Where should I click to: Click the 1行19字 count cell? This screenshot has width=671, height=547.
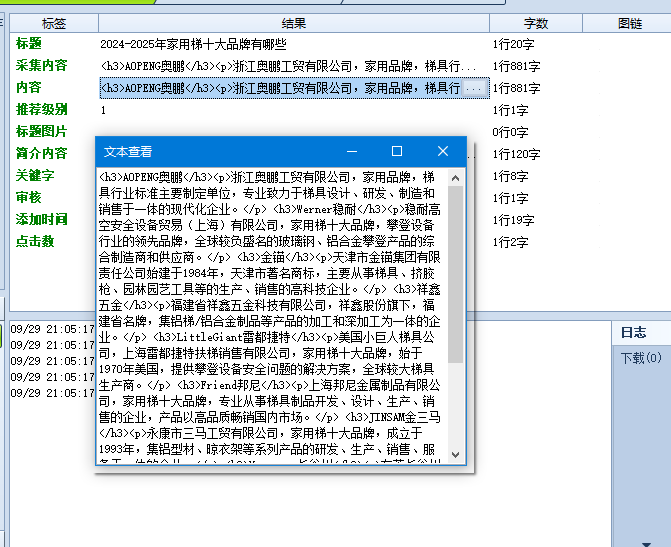[x=513, y=220]
